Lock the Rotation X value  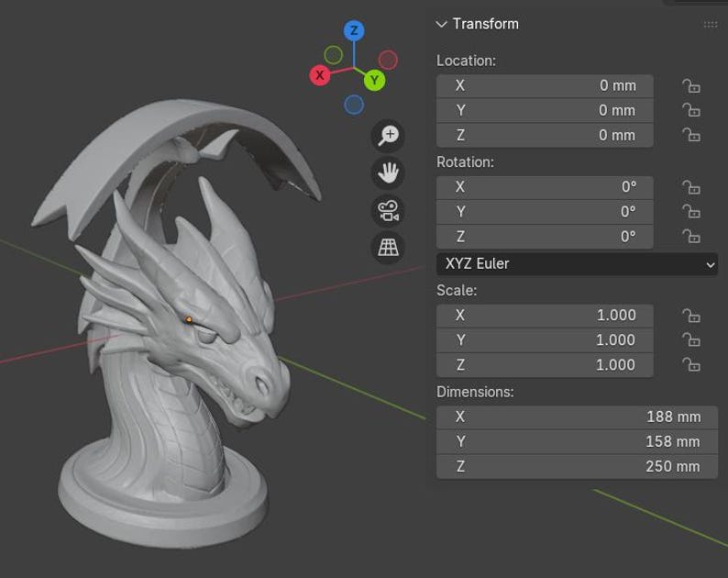(690, 187)
